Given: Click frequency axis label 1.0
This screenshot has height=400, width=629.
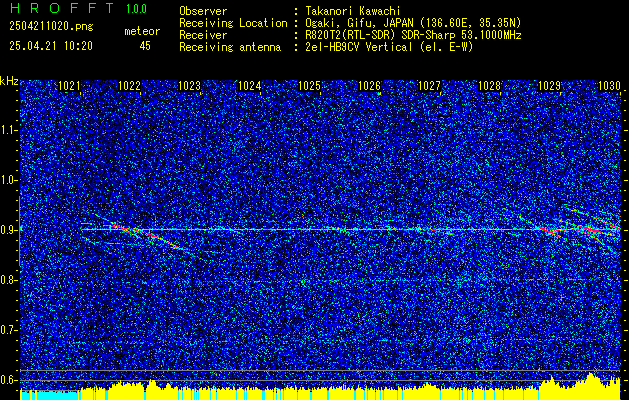Looking at the screenshot, I should (x=8, y=180).
